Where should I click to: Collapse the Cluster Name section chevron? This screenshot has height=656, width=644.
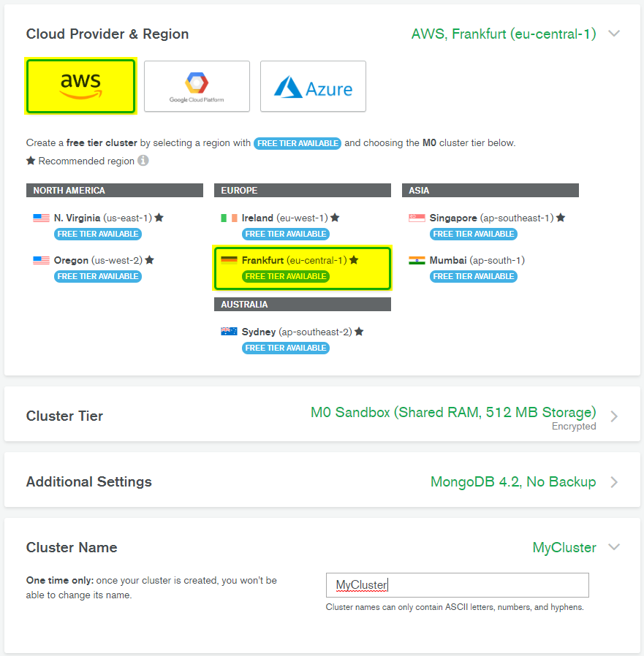pyautogui.click(x=614, y=547)
